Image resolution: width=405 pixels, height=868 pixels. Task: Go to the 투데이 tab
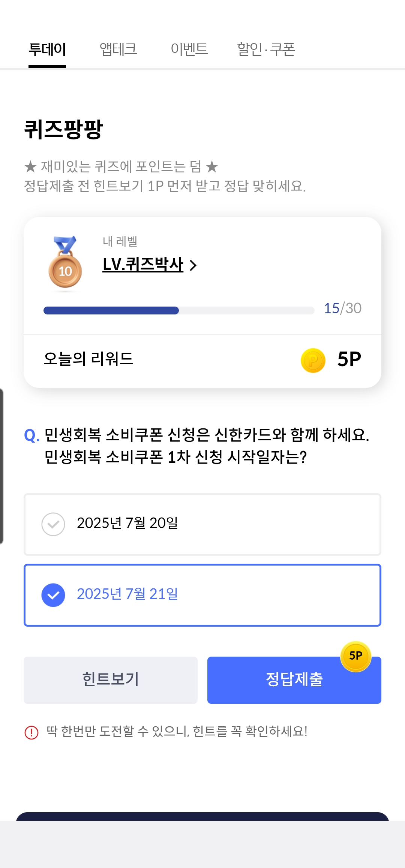(47, 49)
